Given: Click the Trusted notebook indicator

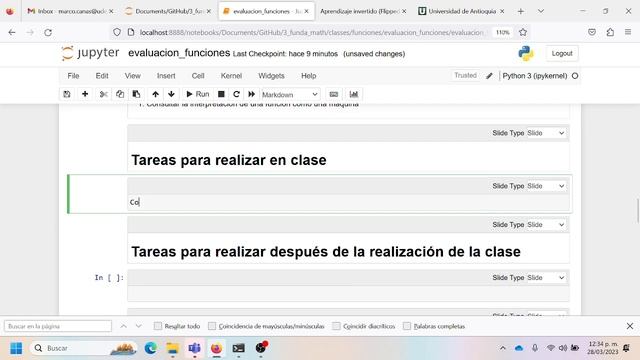Looking at the screenshot, I should [x=465, y=76].
